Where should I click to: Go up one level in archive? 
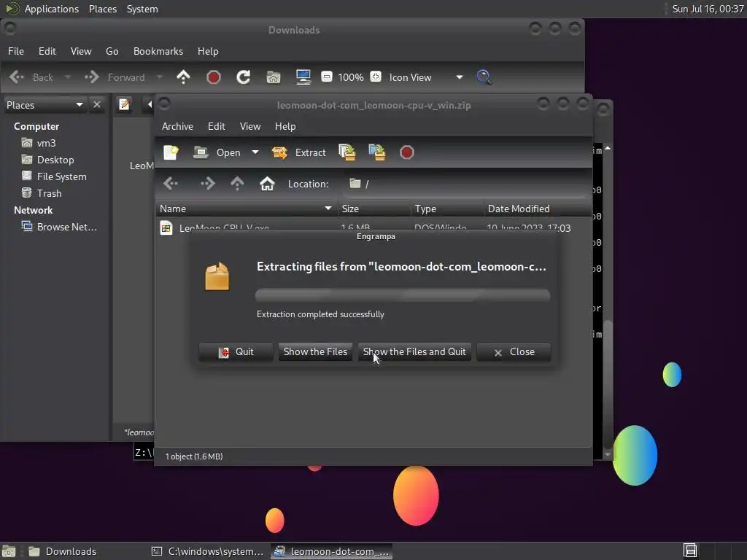(237, 184)
